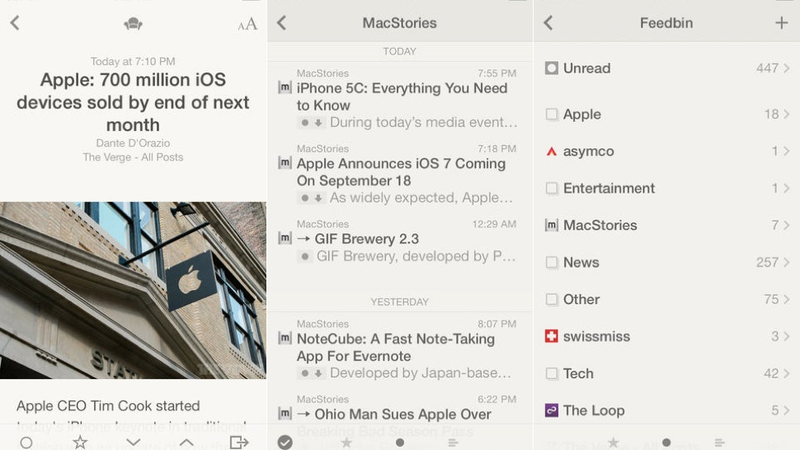Open The Loop feed
Screen dimensions: 800x450
(667, 410)
